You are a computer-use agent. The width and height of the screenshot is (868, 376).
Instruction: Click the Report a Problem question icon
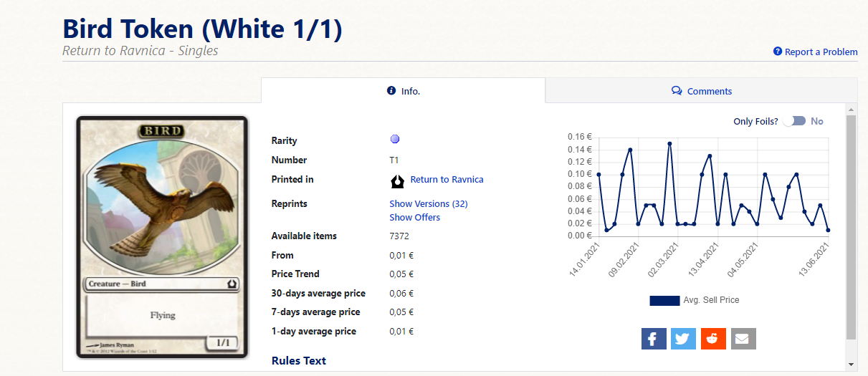click(777, 52)
